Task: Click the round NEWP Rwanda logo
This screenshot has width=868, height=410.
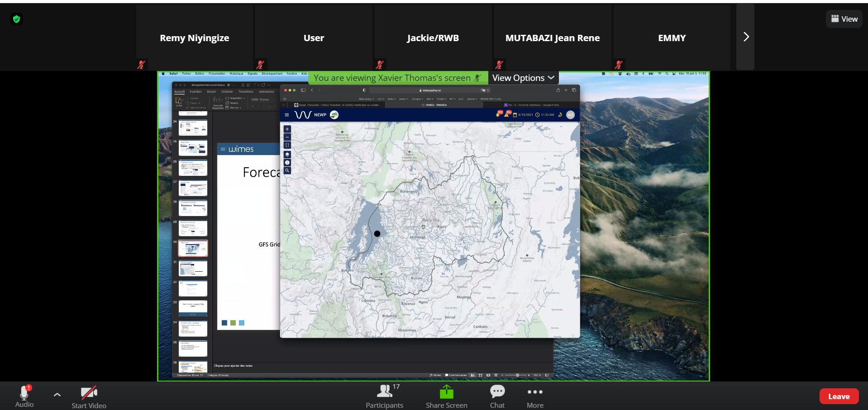Action: tap(334, 115)
